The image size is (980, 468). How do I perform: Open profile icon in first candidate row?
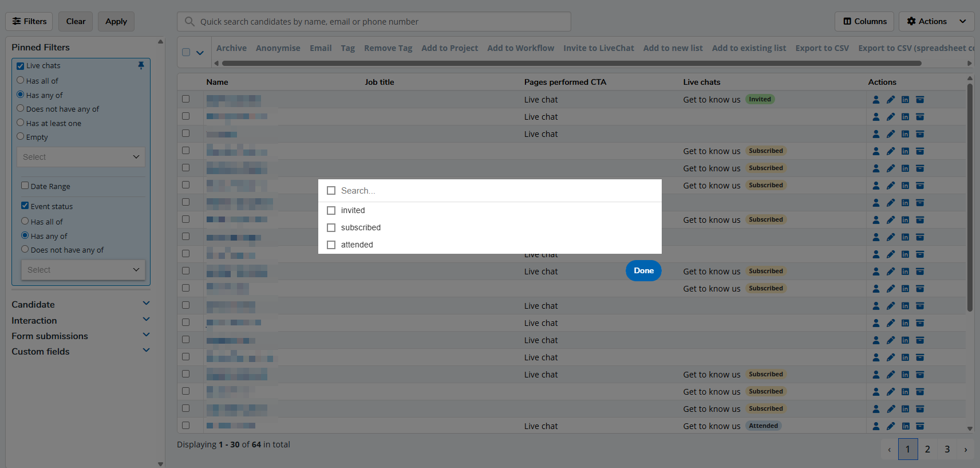(x=876, y=100)
